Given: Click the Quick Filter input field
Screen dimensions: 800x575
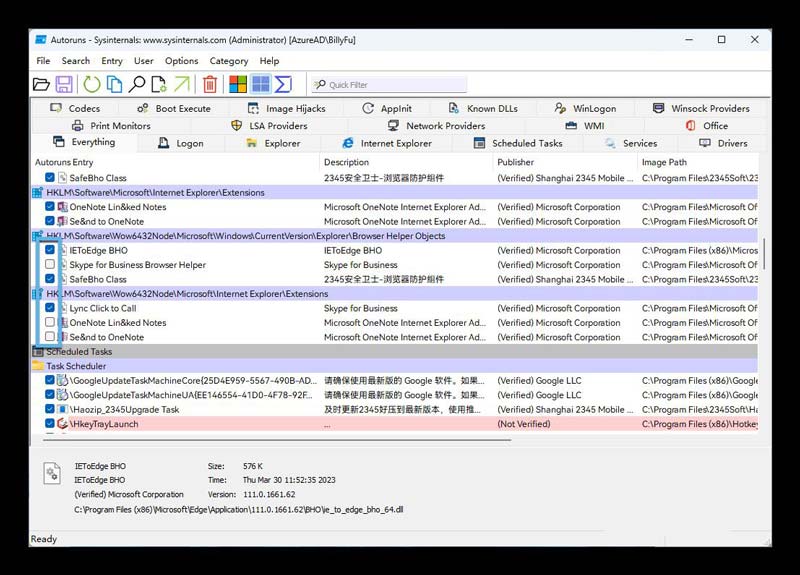Looking at the screenshot, I should (389, 85).
